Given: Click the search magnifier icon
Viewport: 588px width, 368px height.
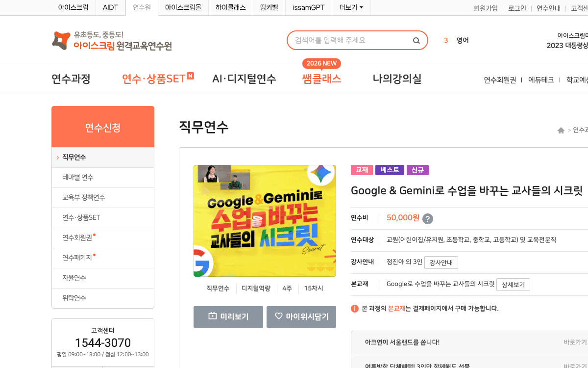Looking at the screenshot, I should (x=416, y=40).
